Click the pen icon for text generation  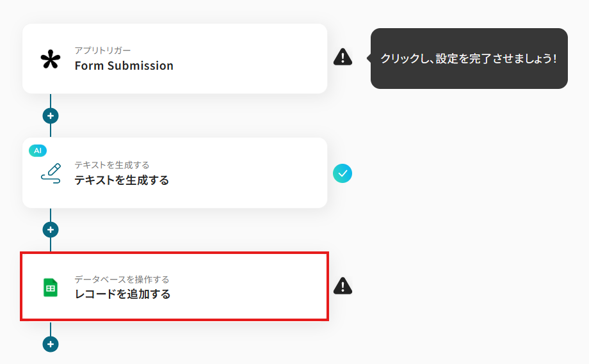[x=51, y=173]
